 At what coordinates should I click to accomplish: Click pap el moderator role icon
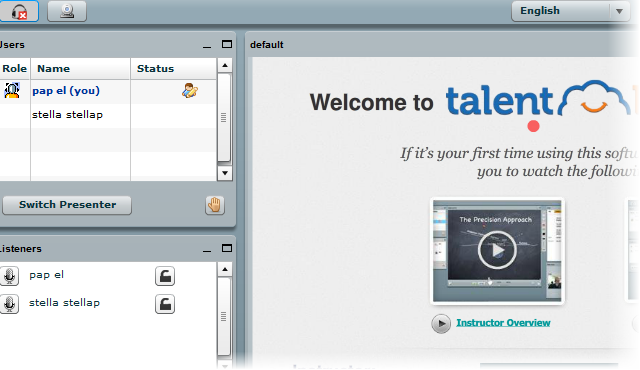[12, 91]
